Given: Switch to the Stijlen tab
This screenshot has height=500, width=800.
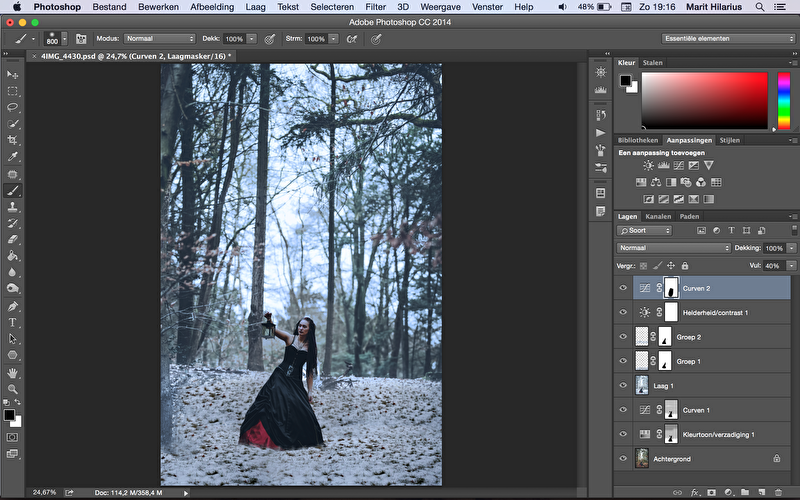Looking at the screenshot, I should (730, 140).
